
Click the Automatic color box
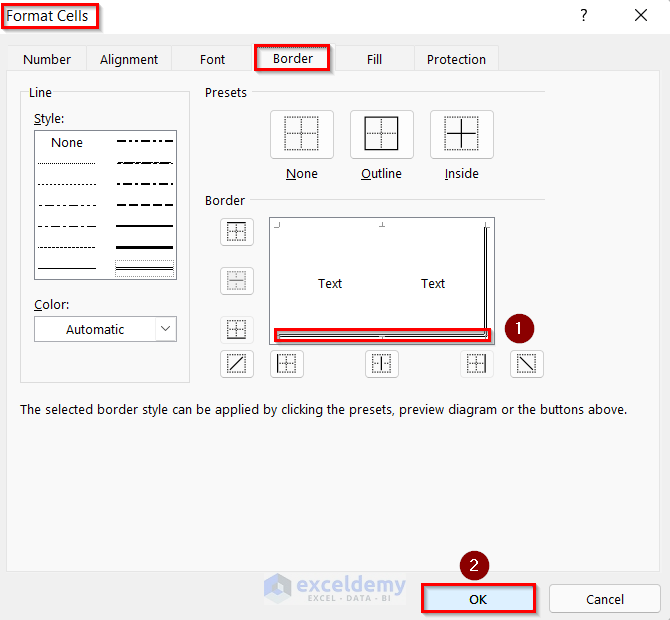105,329
